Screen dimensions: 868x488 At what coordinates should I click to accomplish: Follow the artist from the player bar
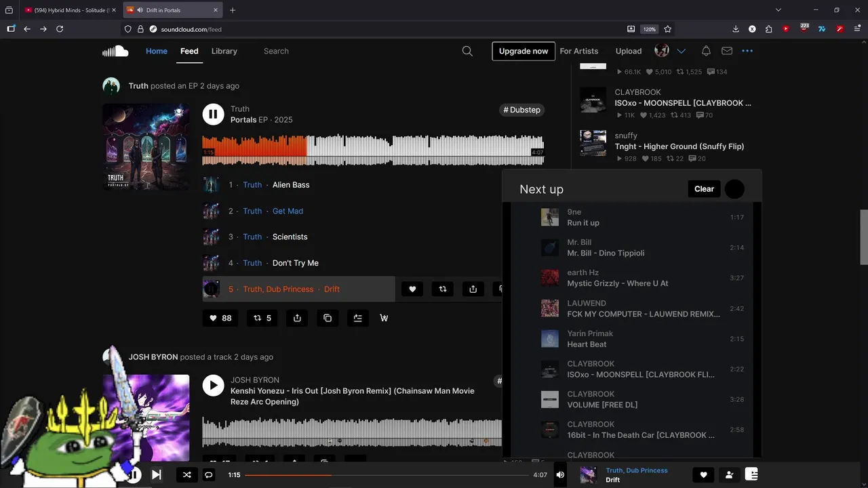(729, 475)
